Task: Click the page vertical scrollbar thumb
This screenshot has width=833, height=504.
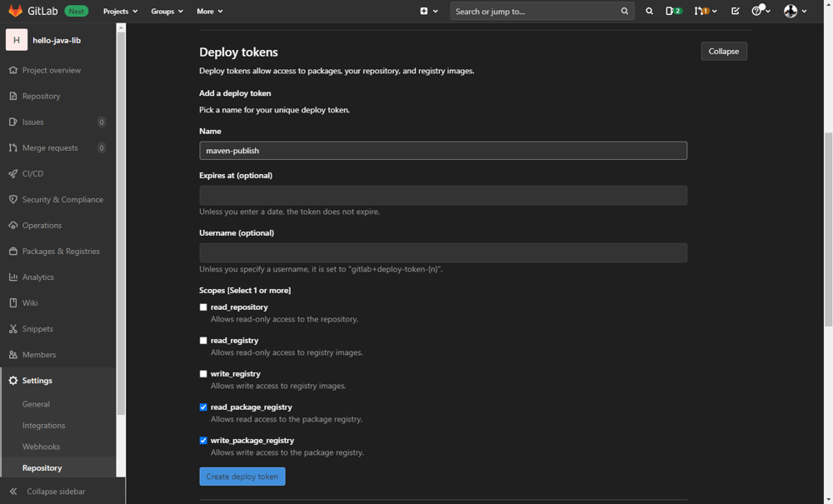Action: coord(828,229)
